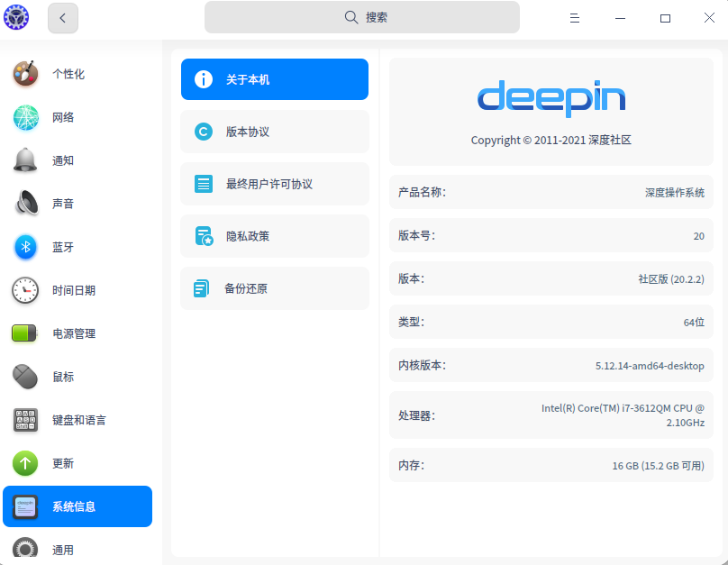The width and height of the screenshot is (728, 565).
Task: Select the 声音 speaker icon
Action: pos(25,204)
